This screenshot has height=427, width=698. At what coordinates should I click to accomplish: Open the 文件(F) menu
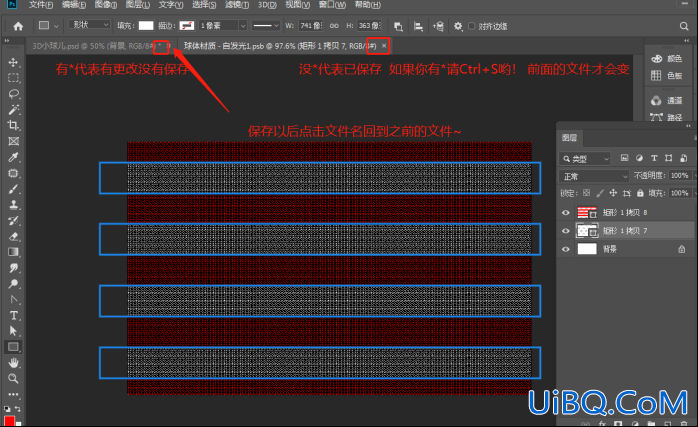(41, 5)
